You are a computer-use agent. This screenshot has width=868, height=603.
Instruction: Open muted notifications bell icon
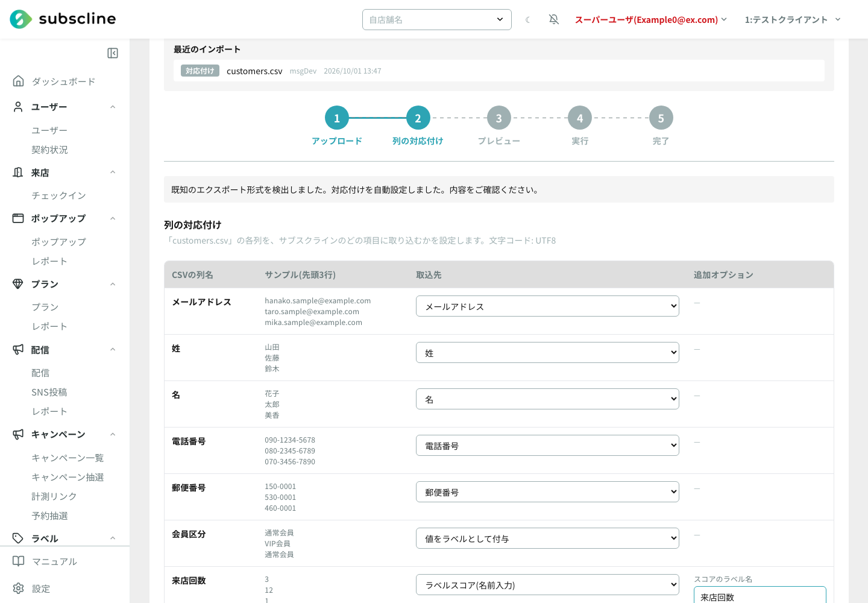pos(554,19)
